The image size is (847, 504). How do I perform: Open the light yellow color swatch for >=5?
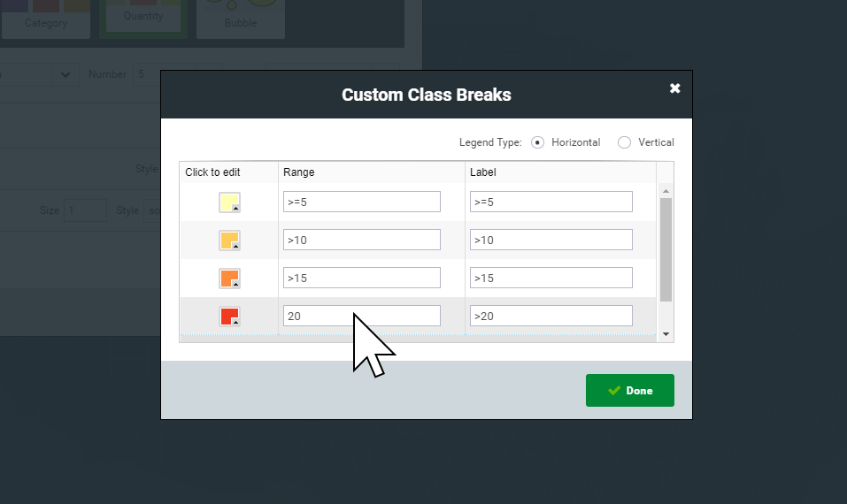click(x=229, y=202)
